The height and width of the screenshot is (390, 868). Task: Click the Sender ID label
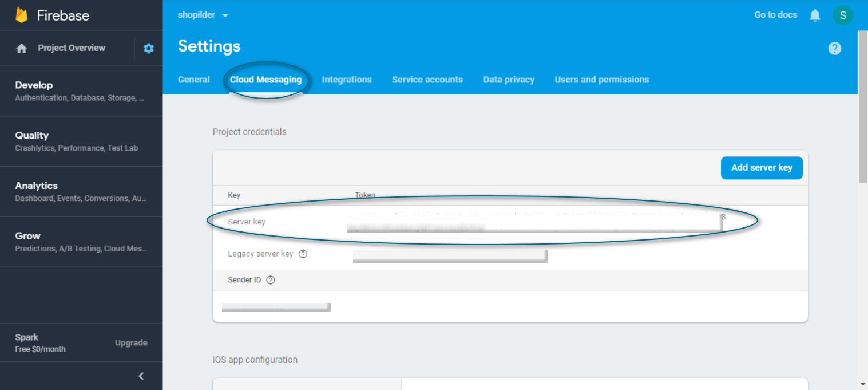tap(244, 280)
